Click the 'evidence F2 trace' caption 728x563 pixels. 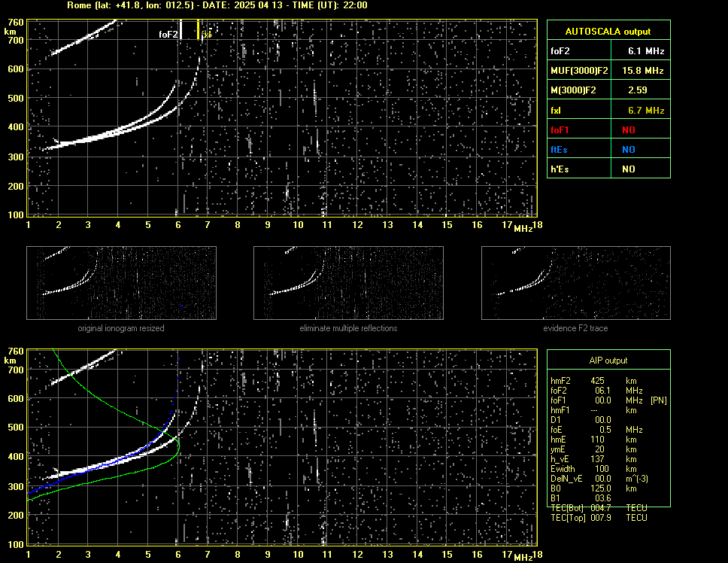pyautogui.click(x=575, y=328)
